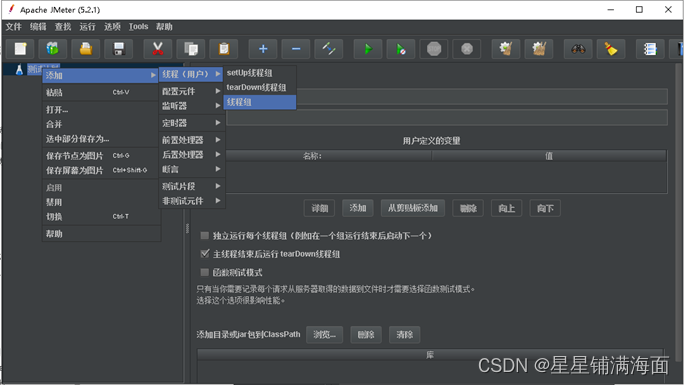Viewport: 686px width, 385px height.
Task: Toggle 独立运行每个线程组 checkbox
Action: (x=204, y=235)
